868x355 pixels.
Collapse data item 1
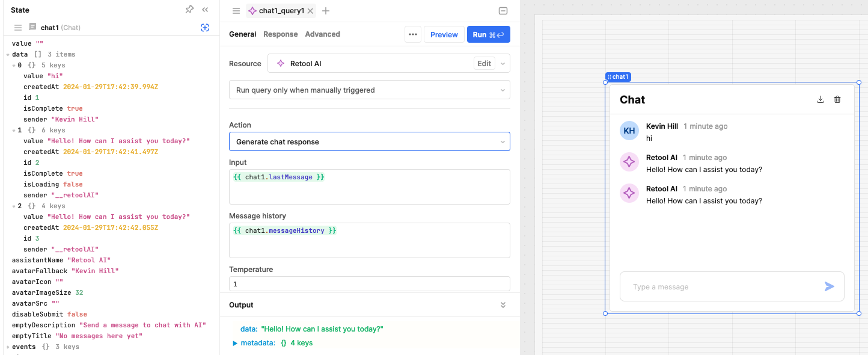point(14,130)
